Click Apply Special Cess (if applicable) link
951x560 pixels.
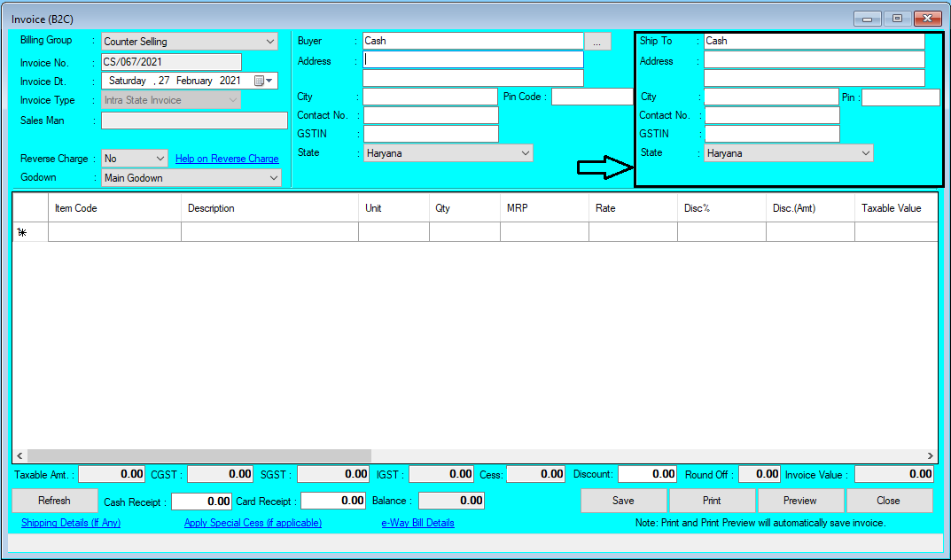tap(253, 523)
